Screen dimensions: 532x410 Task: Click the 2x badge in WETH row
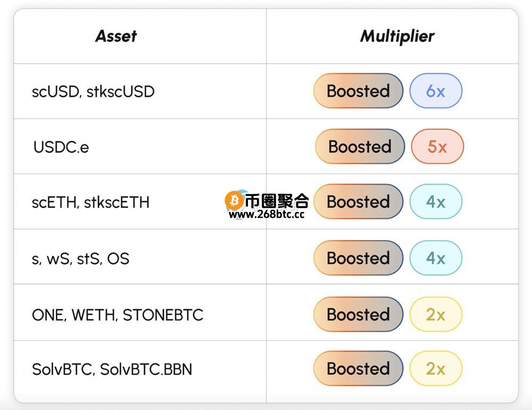[x=436, y=314]
